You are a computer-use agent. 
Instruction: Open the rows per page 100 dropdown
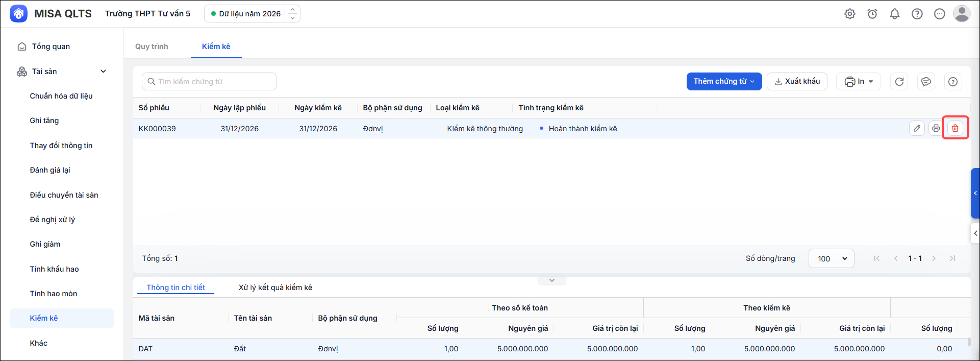point(832,258)
